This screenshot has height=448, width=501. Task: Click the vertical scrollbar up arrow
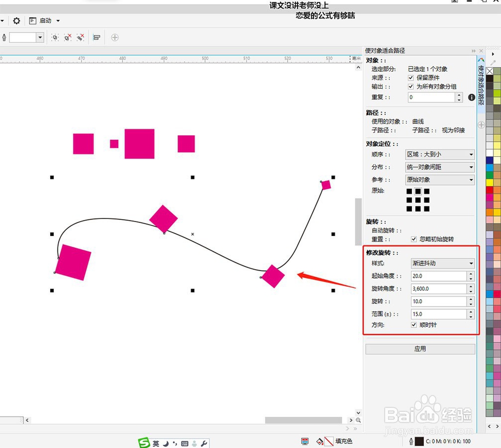(x=358, y=68)
